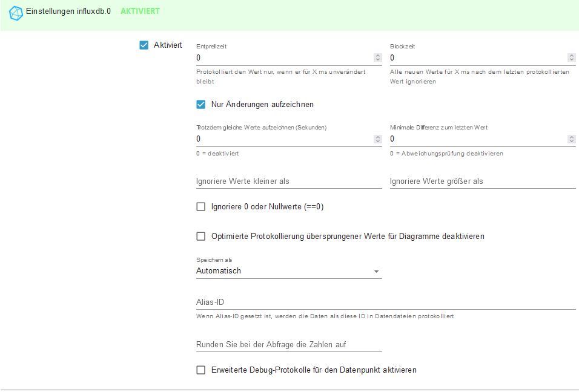579x392 pixels.
Task: Focus the Runden Sie bei der Abfrage field
Action: (x=289, y=345)
